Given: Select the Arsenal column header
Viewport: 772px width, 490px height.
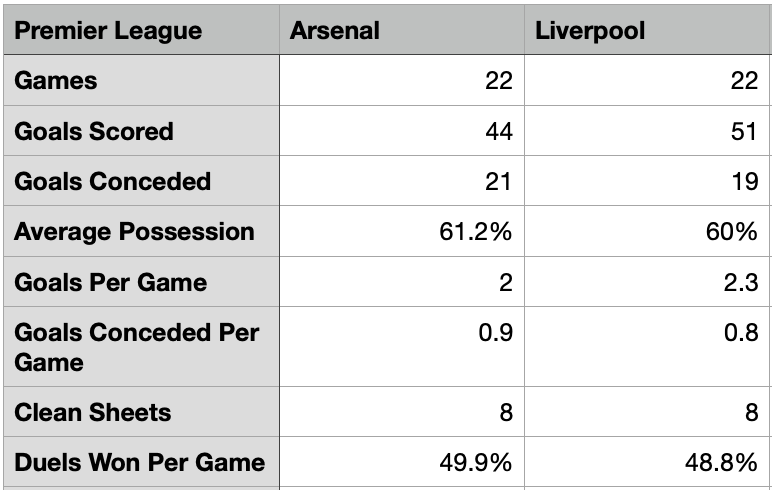Looking at the screenshot, I should (402, 30).
